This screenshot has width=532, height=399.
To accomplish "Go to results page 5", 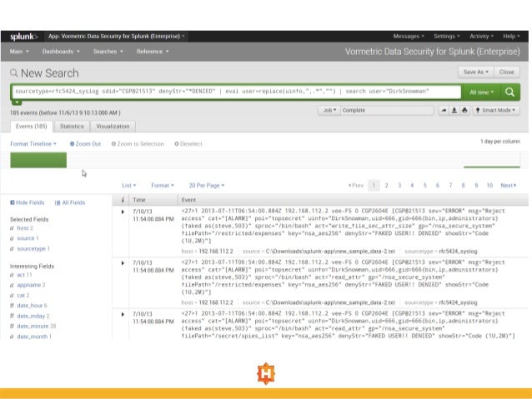I will click(424, 186).
